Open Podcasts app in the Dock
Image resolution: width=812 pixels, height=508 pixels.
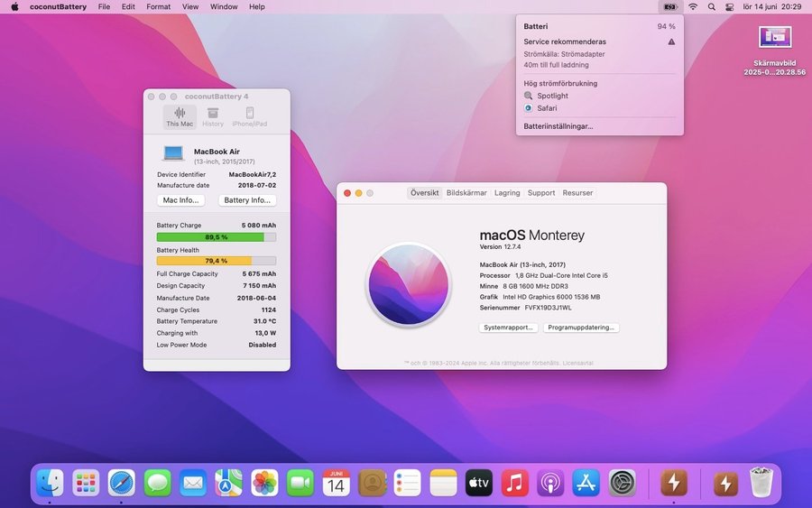(550, 483)
